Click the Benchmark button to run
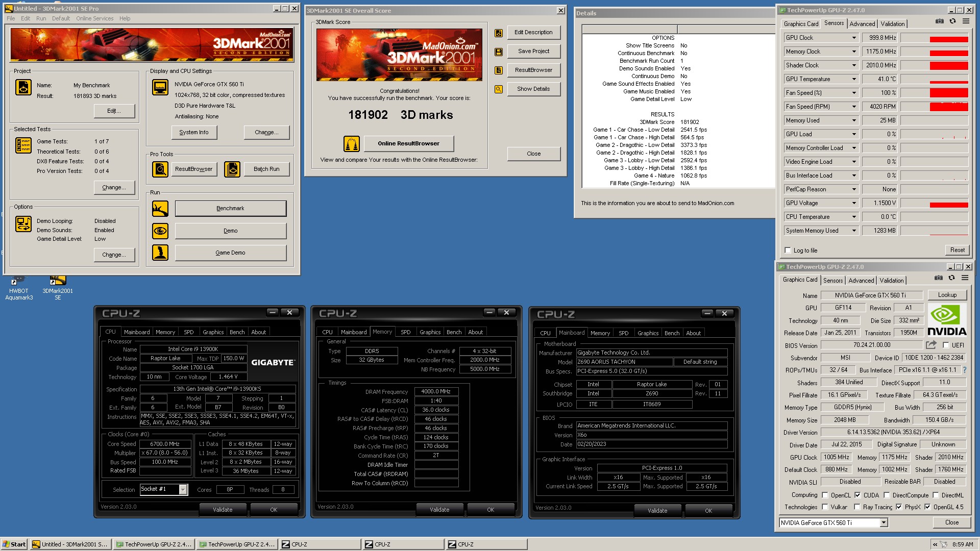The image size is (980, 551). pyautogui.click(x=230, y=208)
